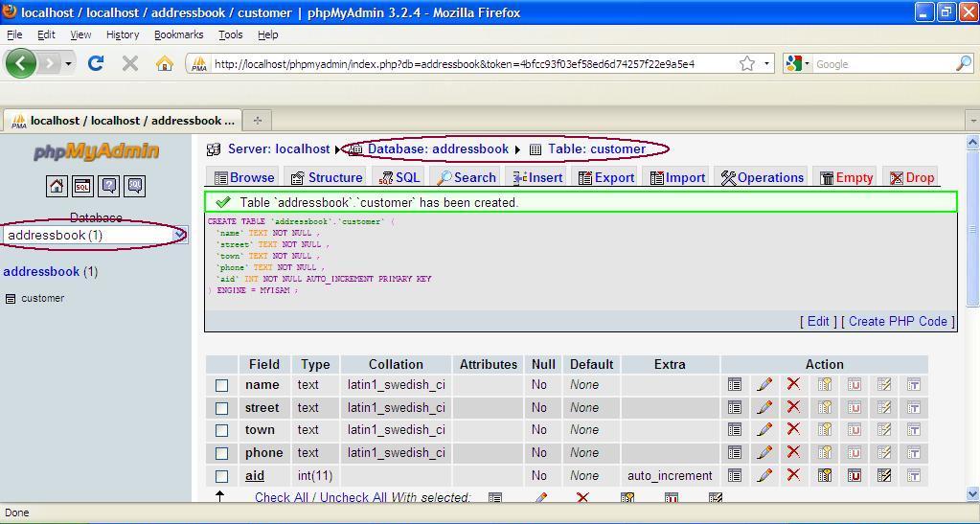Open the list all tabs dropdown
980x524 pixels.
(972, 120)
